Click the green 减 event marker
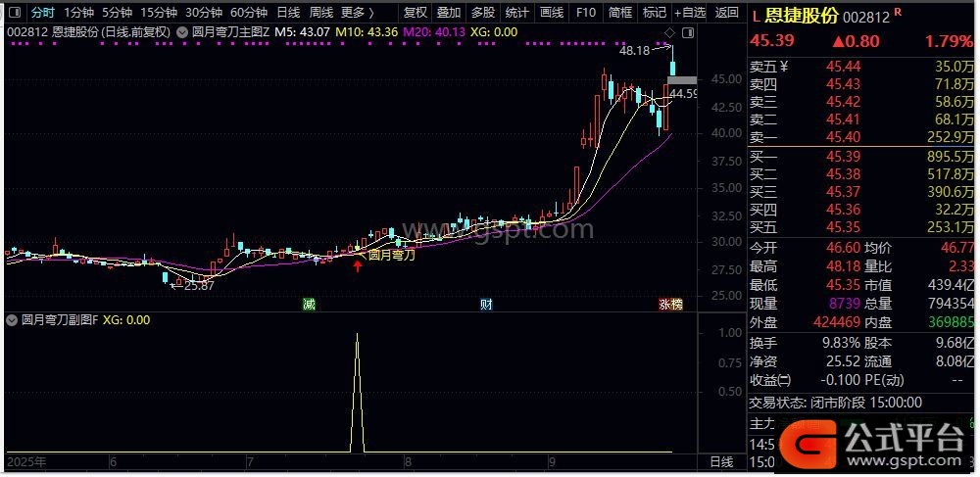The image size is (980, 477). (309, 304)
